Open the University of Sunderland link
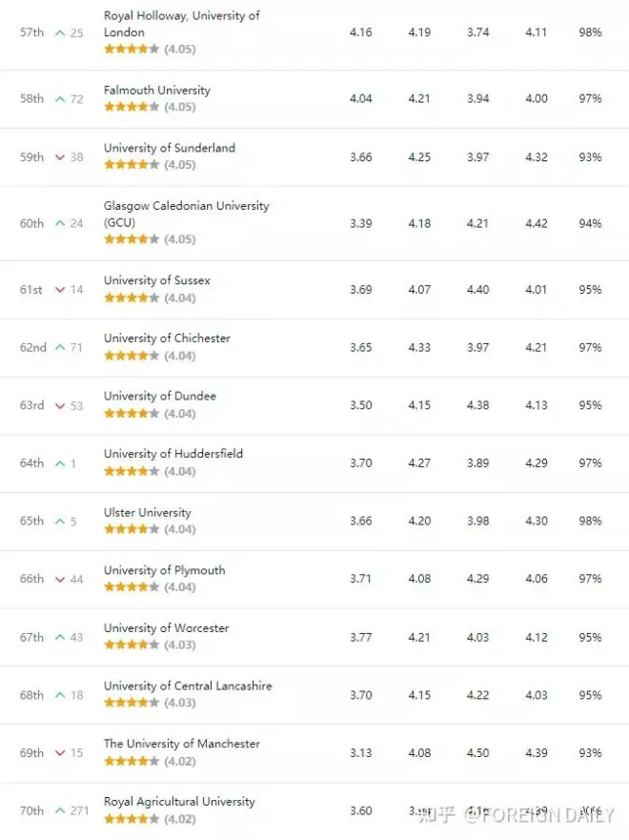This screenshot has width=629, height=840. 169,148
